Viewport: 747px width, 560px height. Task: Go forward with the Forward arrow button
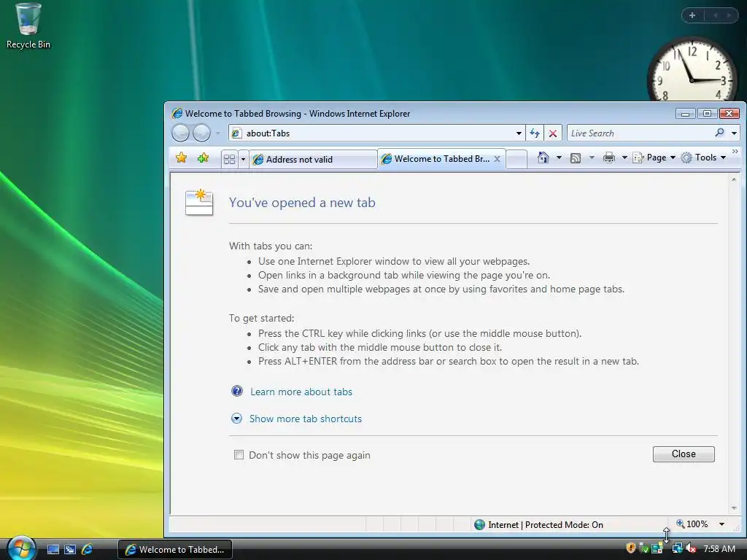(201, 133)
